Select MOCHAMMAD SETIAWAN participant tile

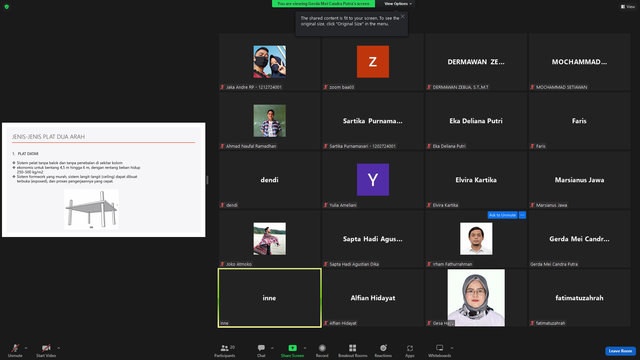579,62
